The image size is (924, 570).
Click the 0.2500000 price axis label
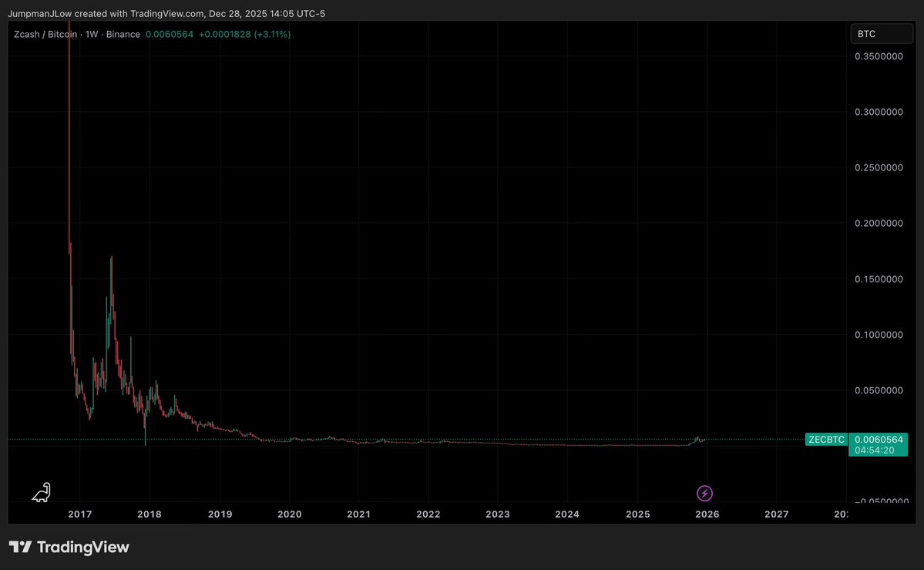(879, 167)
